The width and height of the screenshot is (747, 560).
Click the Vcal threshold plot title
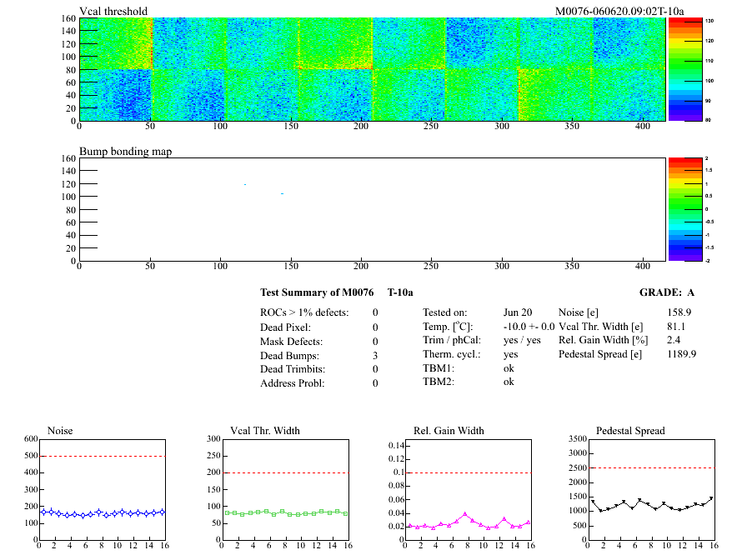click(x=113, y=11)
